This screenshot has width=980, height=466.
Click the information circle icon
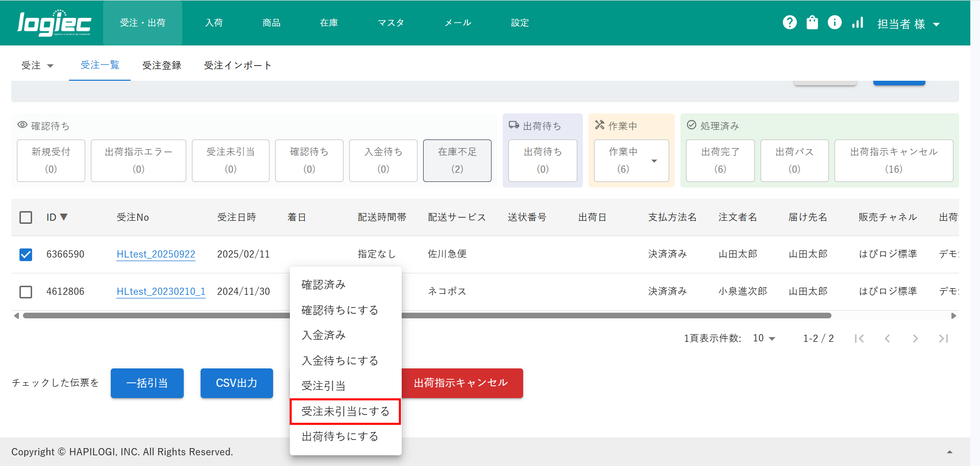click(x=835, y=22)
